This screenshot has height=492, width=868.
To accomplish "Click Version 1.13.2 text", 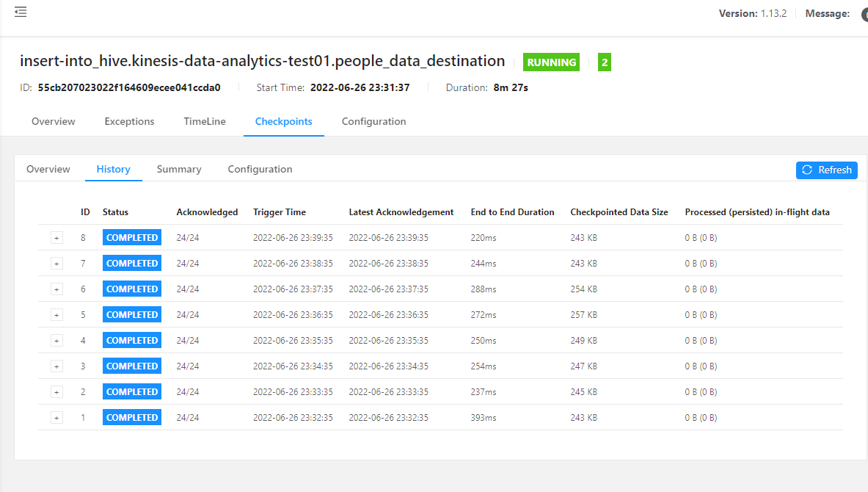I will pos(752,13).
